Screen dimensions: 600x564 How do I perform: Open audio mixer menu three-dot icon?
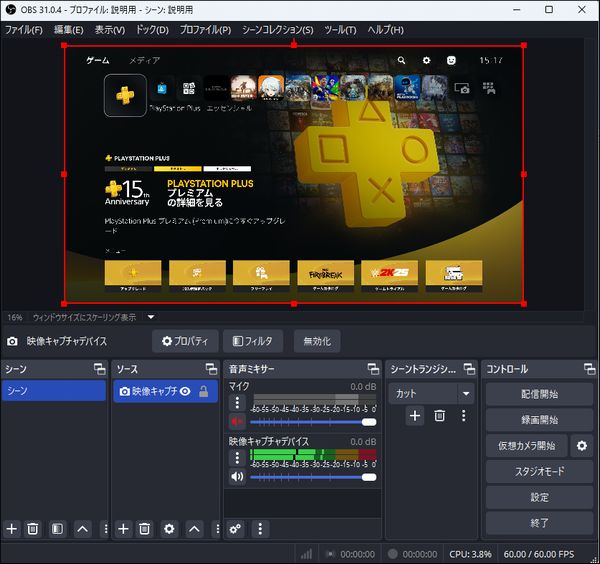[260, 529]
